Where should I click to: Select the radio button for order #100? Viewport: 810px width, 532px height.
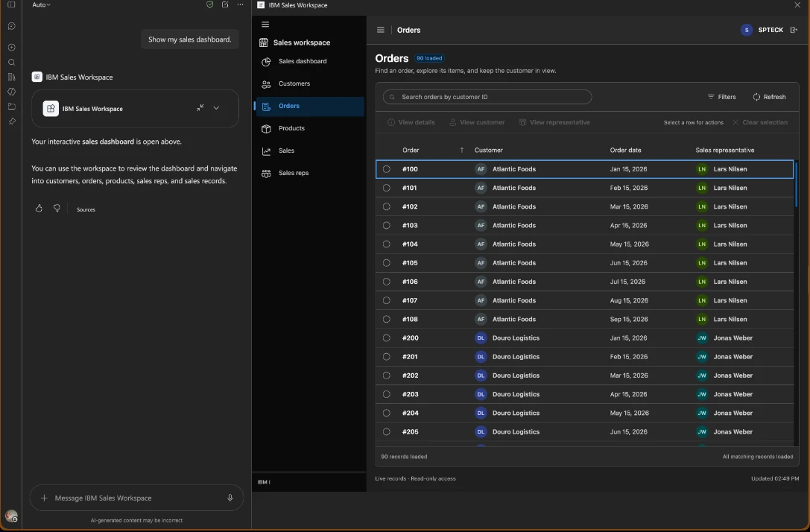click(387, 169)
